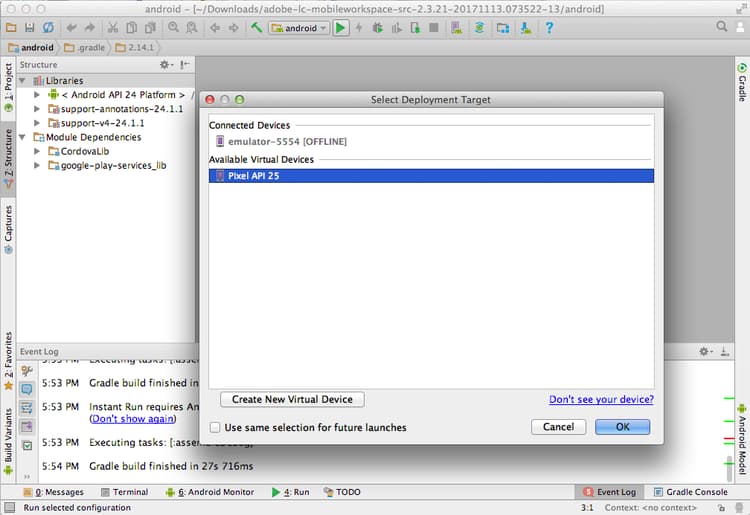This screenshot has height=515, width=750.
Task: Open the Android Monitor tool window tab
Action: (210, 492)
